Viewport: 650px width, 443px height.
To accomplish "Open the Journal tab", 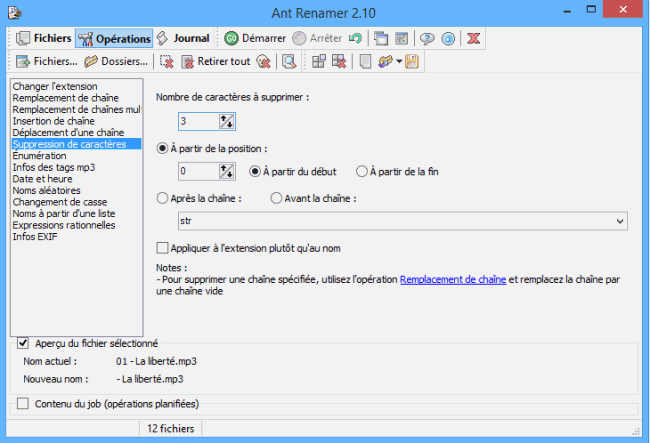I will pos(183,39).
